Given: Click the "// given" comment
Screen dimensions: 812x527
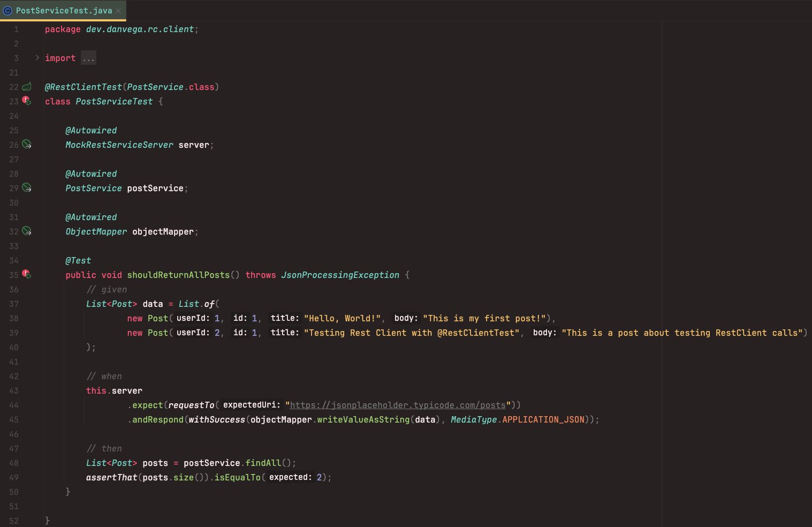Looking at the screenshot, I should [x=107, y=289].
